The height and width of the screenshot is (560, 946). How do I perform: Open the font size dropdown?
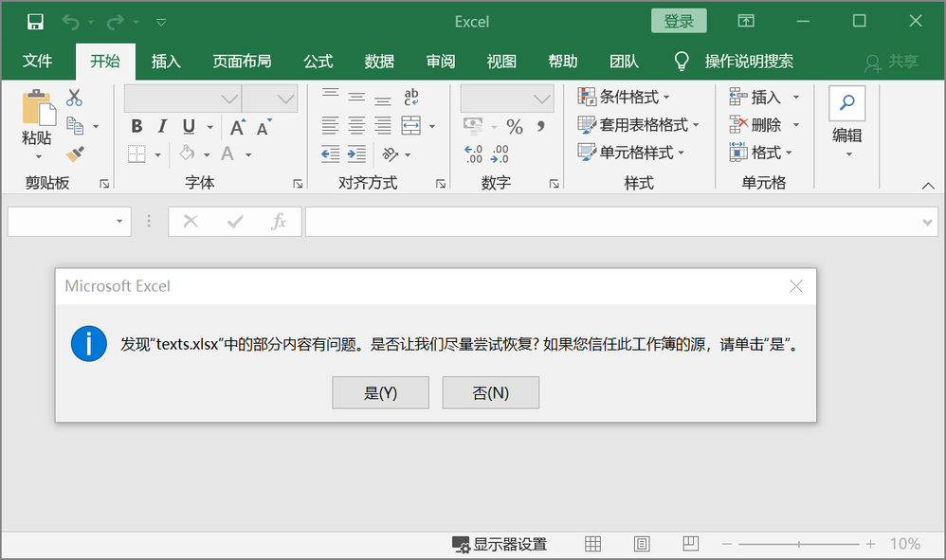click(x=285, y=99)
